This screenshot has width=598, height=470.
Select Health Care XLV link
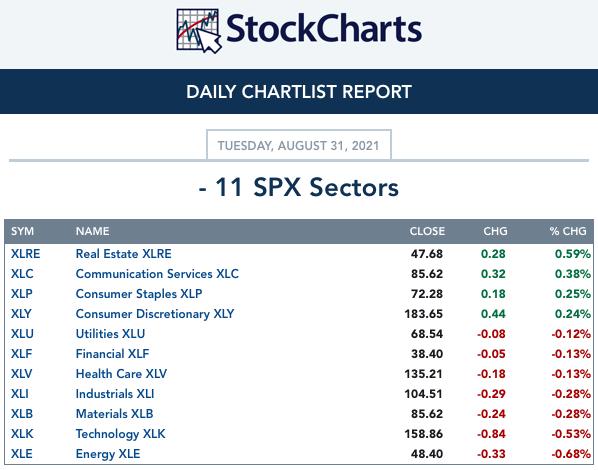tap(121, 374)
